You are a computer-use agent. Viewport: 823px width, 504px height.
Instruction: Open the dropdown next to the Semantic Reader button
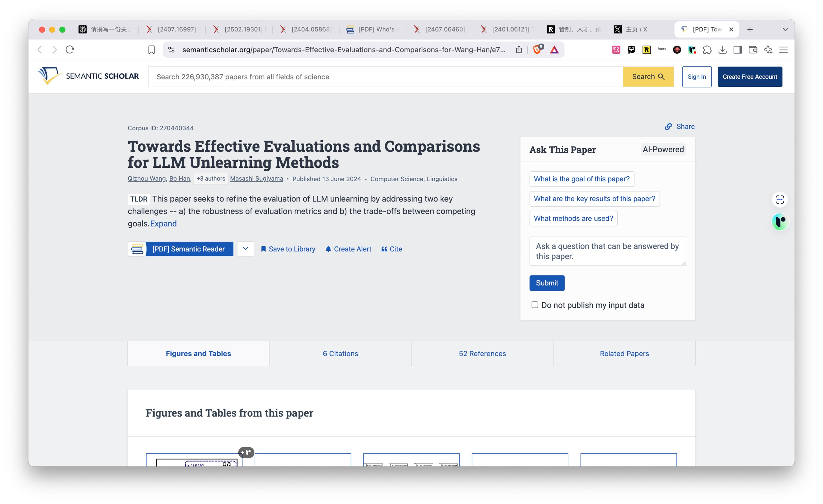tap(246, 248)
